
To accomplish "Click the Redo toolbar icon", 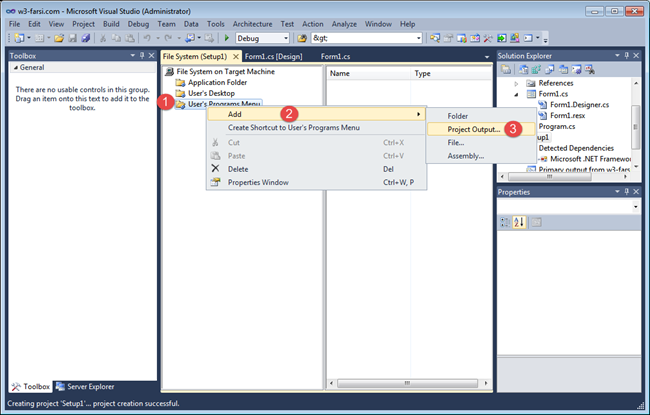I will (x=168, y=38).
